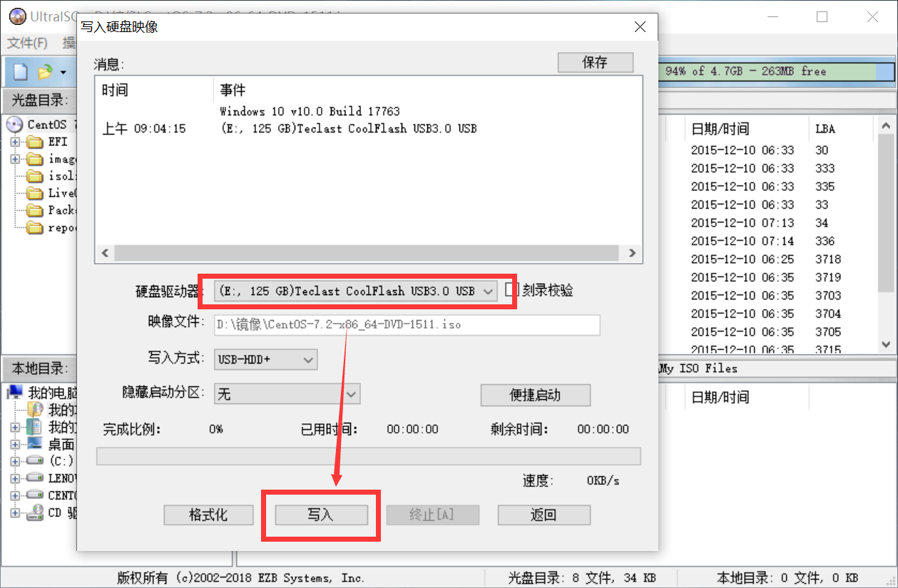Select the isolinux folder icon
Screen dimensions: 898x588
click(x=35, y=176)
